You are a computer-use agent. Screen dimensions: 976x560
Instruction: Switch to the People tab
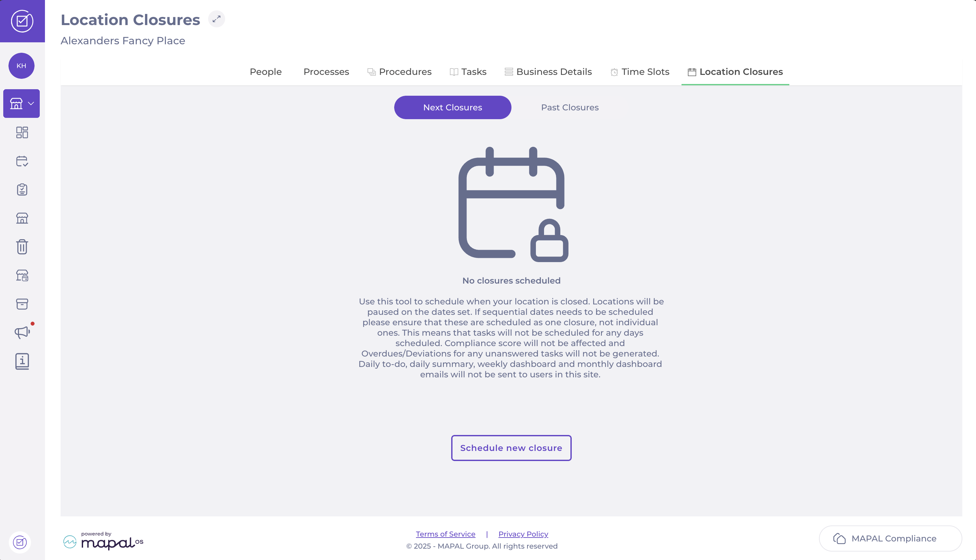point(266,72)
